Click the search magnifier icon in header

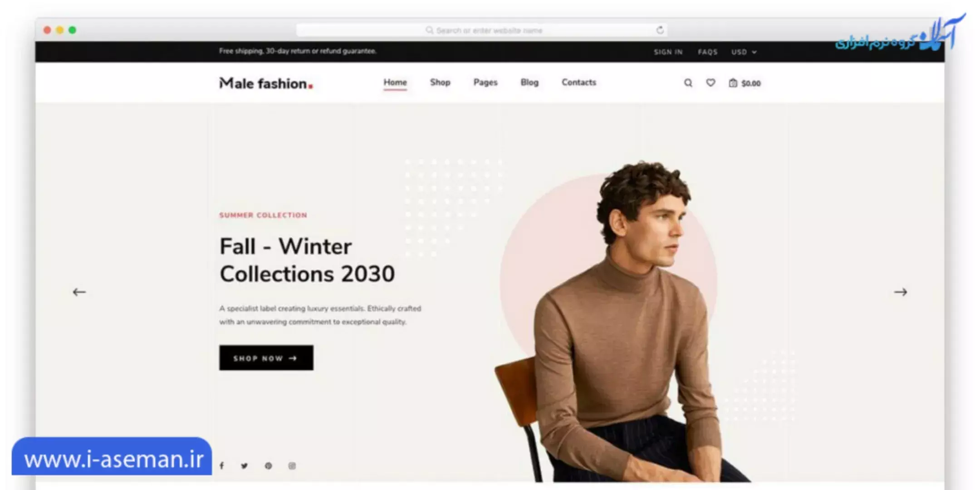[688, 83]
